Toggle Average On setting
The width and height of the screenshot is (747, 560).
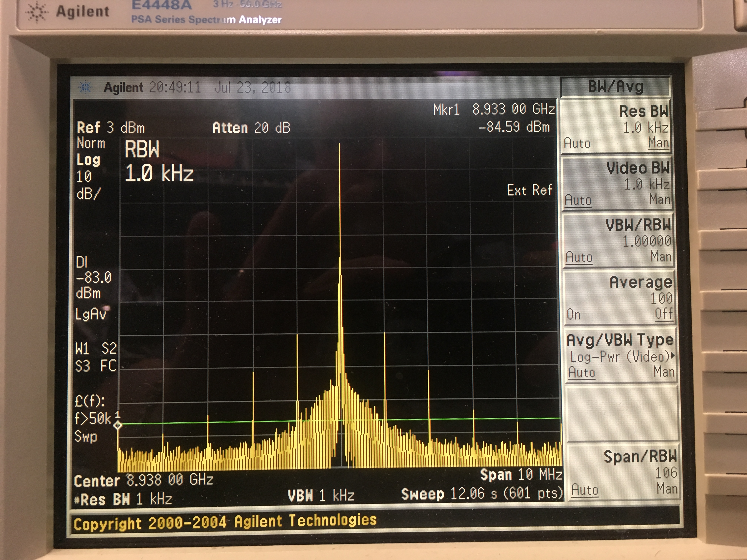point(573,314)
